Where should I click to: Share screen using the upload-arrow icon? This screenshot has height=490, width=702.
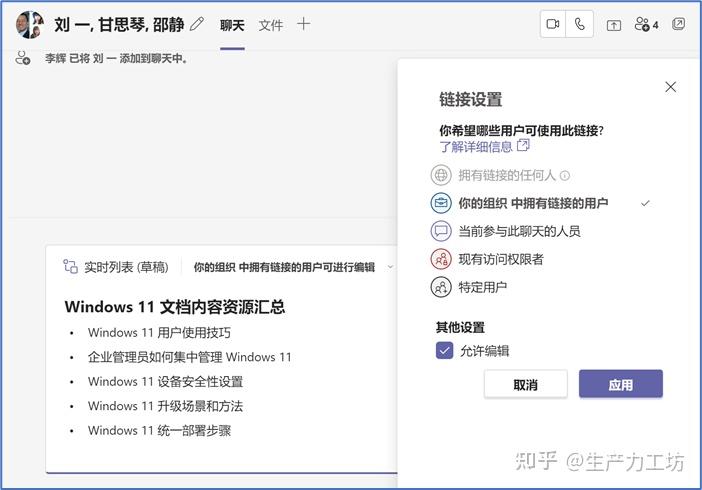(613, 25)
